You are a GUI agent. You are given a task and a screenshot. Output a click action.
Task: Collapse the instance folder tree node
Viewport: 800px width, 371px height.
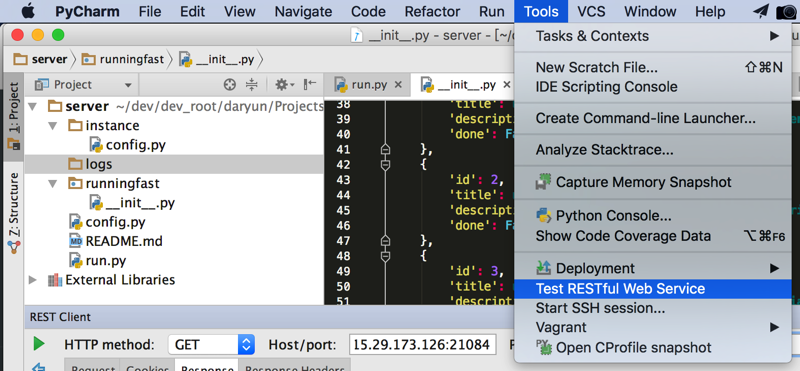tap(52, 126)
